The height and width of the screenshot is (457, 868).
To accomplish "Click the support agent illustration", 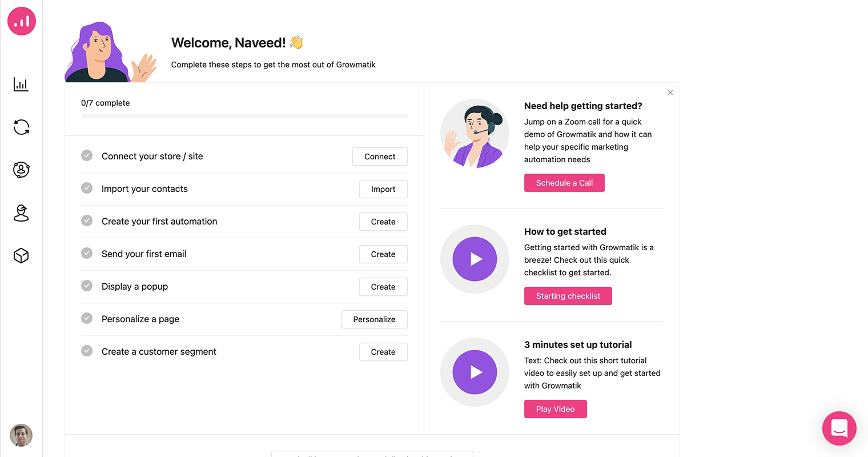I will [x=475, y=134].
